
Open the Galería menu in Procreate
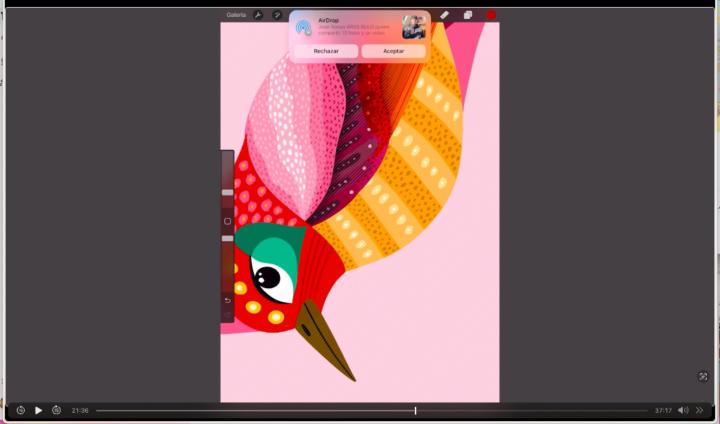[x=236, y=15]
